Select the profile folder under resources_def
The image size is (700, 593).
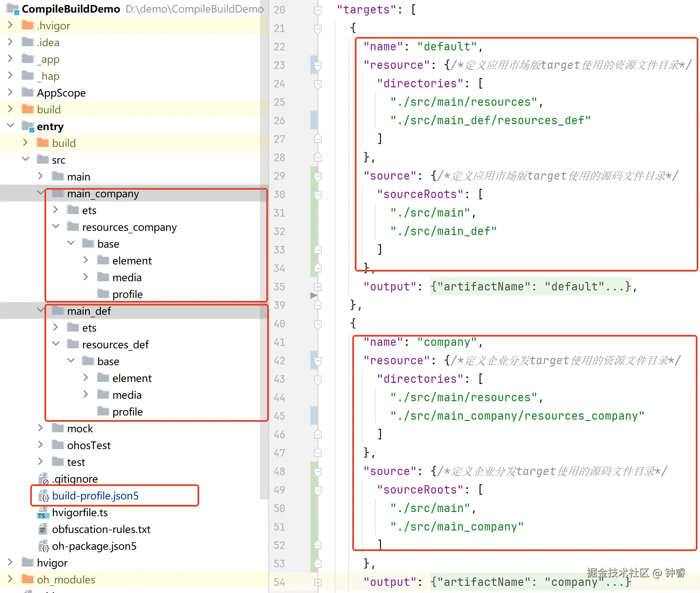pyautogui.click(x=128, y=412)
